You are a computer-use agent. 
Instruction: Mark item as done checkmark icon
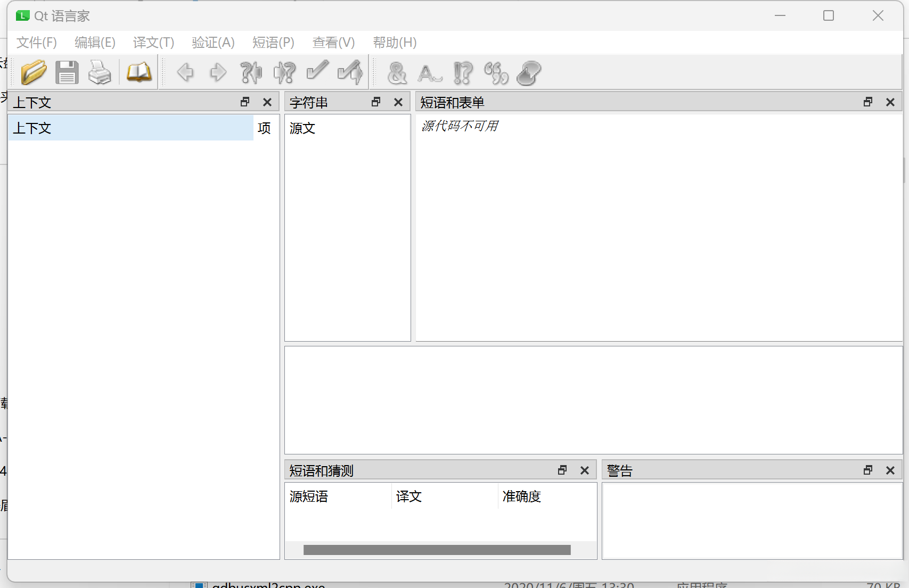pyautogui.click(x=317, y=71)
